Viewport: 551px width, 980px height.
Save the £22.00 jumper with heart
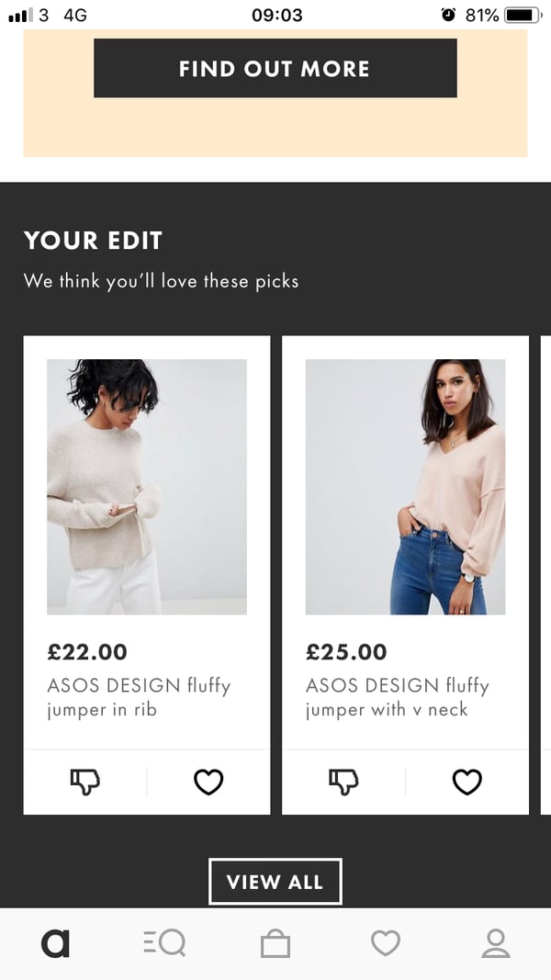point(208,782)
